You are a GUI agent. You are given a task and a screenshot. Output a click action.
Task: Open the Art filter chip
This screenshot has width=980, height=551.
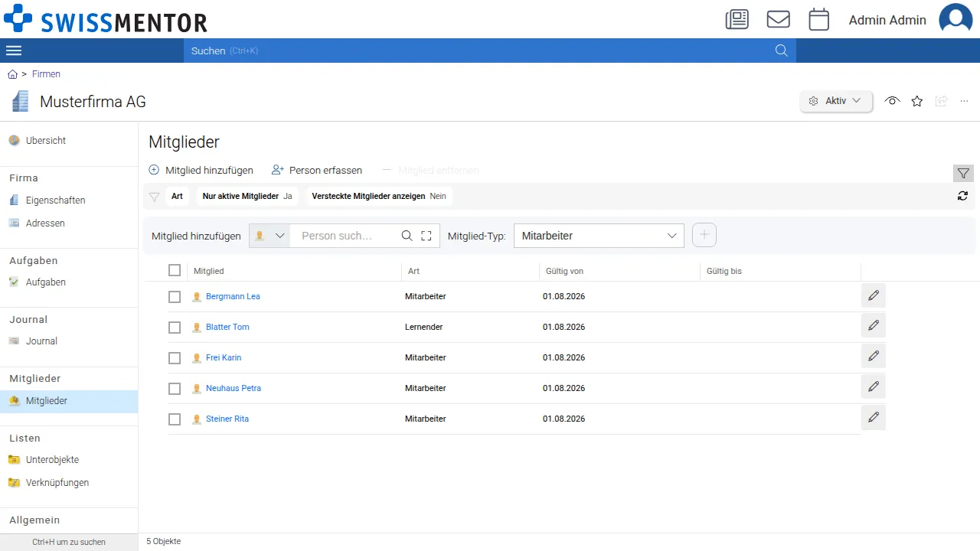[177, 197]
